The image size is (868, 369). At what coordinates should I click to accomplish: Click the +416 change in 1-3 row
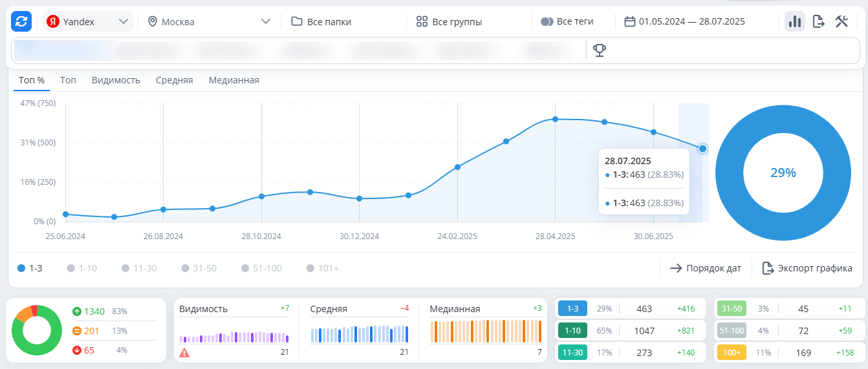click(686, 309)
